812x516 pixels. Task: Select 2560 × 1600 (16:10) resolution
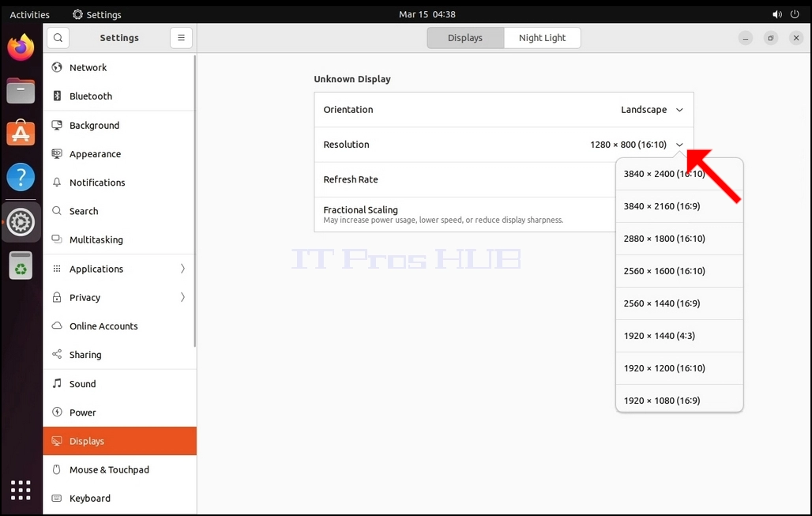coord(679,271)
